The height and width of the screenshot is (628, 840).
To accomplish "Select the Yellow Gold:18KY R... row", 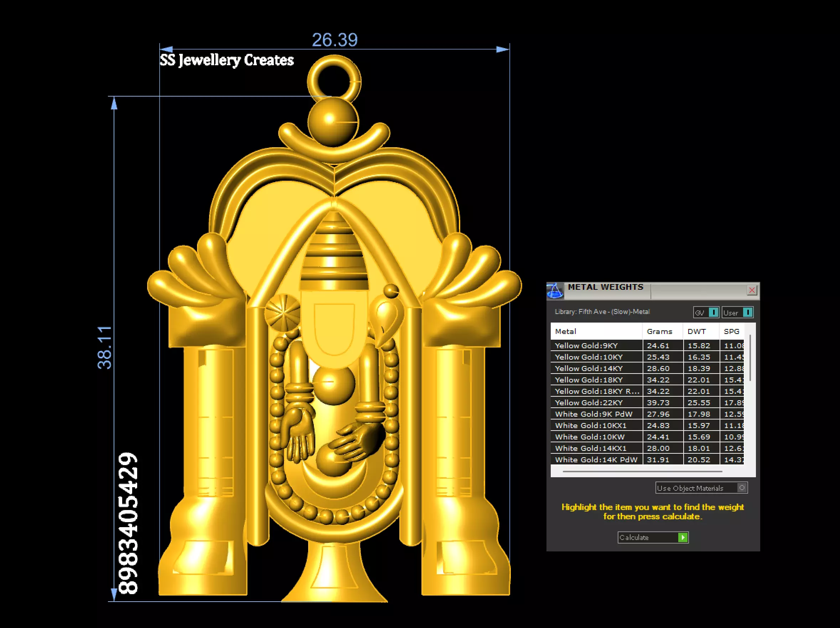I will click(x=648, y=391).
